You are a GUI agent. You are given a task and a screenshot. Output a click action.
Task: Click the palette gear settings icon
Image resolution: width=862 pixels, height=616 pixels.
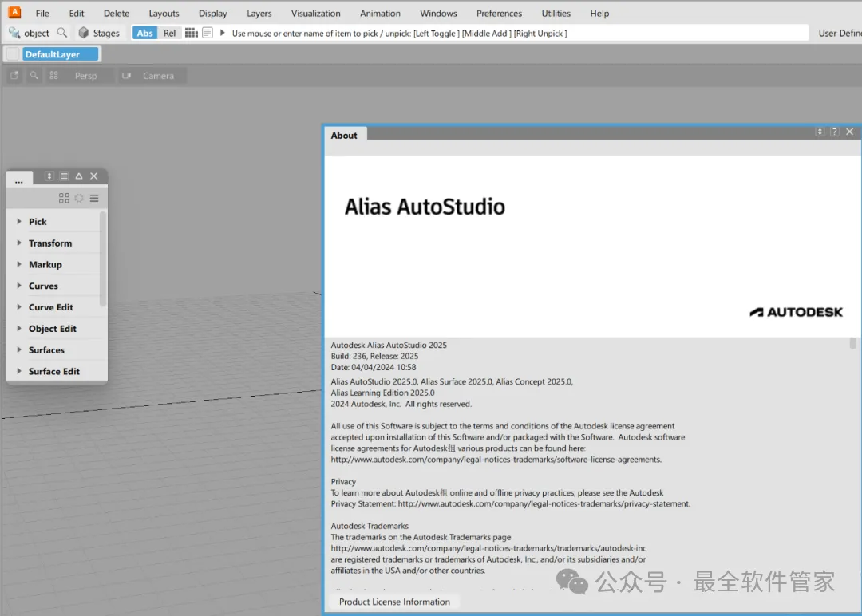(x=79, y=199)
